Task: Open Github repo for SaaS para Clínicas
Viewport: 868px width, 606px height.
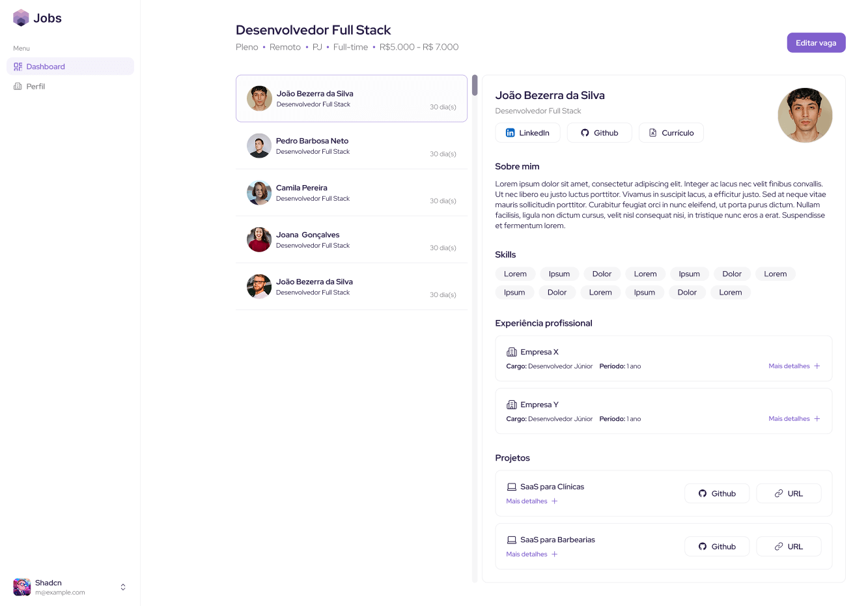Action: tap(716, 494)
